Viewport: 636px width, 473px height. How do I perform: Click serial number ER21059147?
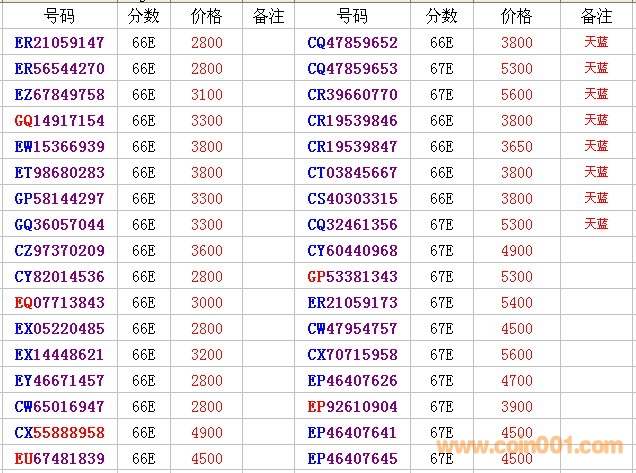tap(60, 43)
